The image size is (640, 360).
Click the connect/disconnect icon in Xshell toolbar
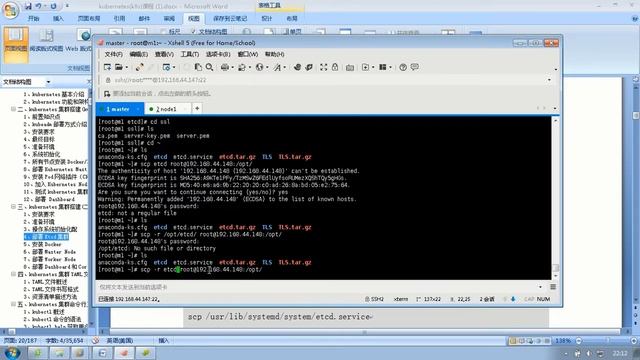pos(140,67)
